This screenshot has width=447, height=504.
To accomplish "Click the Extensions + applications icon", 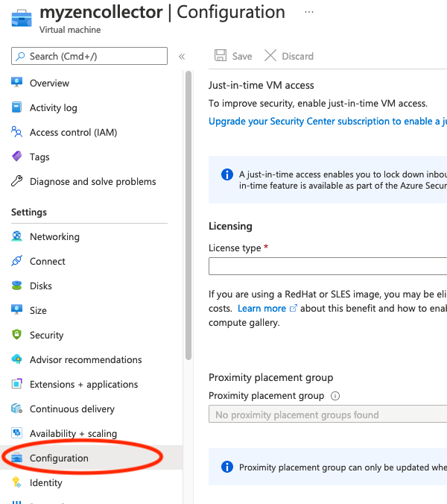I will coord(16,384).
